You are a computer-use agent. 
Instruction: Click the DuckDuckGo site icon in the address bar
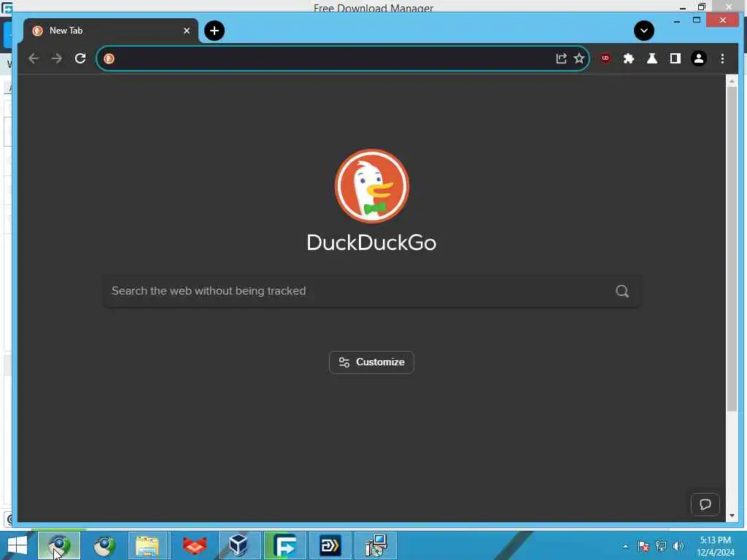pyautogui.click(x=109, y=58)
